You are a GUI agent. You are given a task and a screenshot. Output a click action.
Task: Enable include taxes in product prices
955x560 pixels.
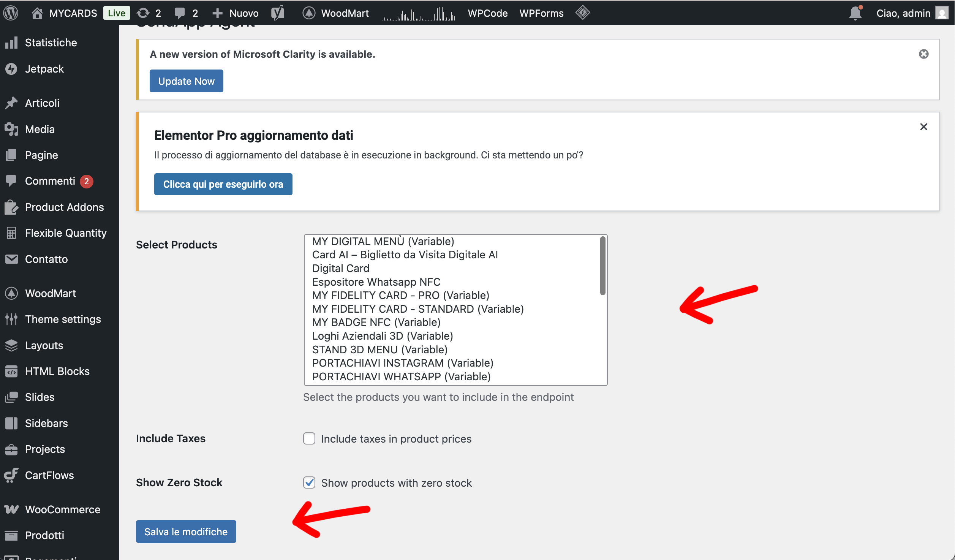coord(309,438)
